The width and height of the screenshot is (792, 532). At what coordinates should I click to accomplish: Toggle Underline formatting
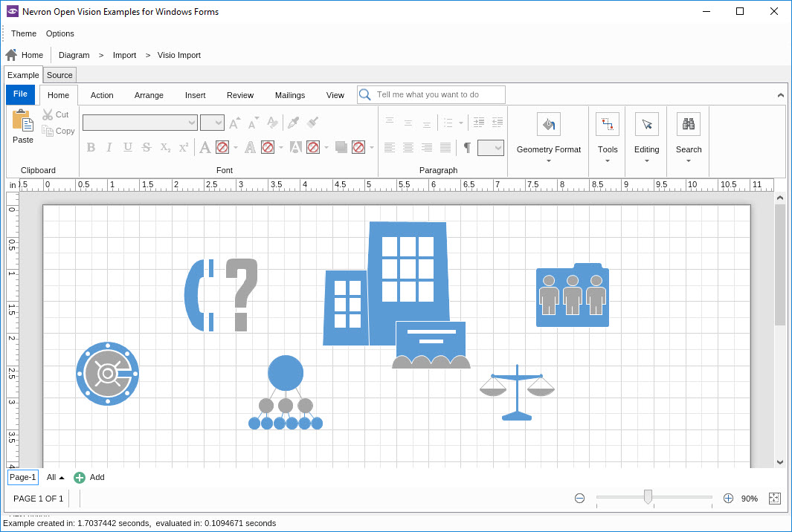[128, 147]
